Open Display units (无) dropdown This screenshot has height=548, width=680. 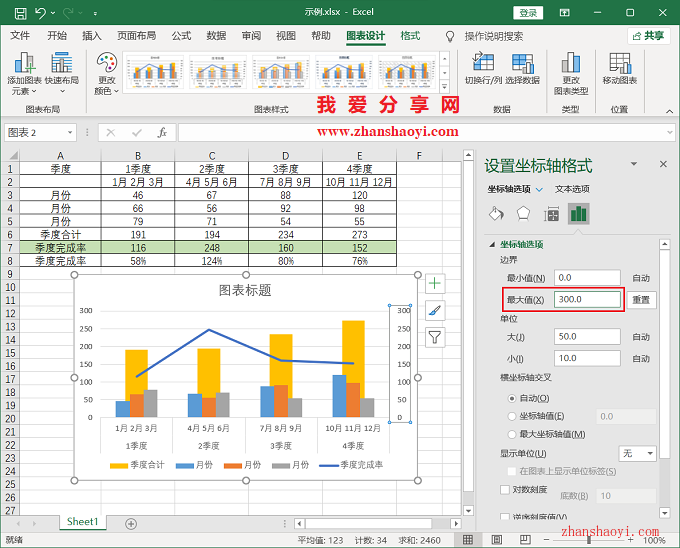click(x=637, y=453)
